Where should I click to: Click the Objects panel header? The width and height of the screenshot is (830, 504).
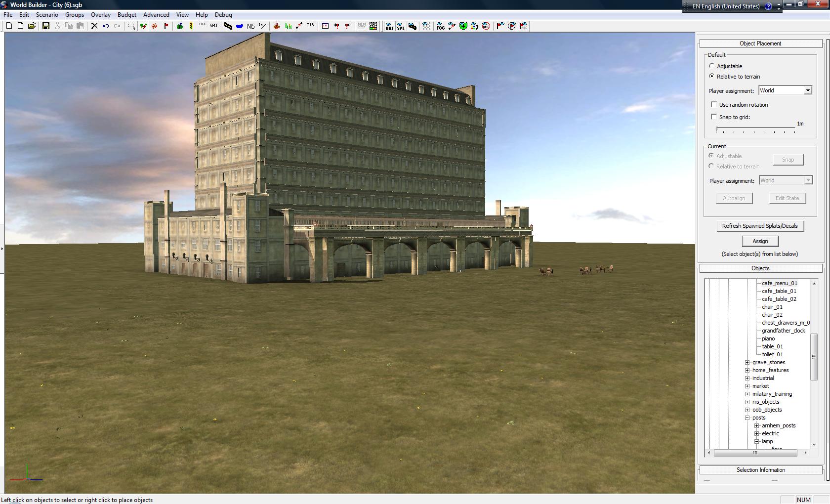[760, 268]
